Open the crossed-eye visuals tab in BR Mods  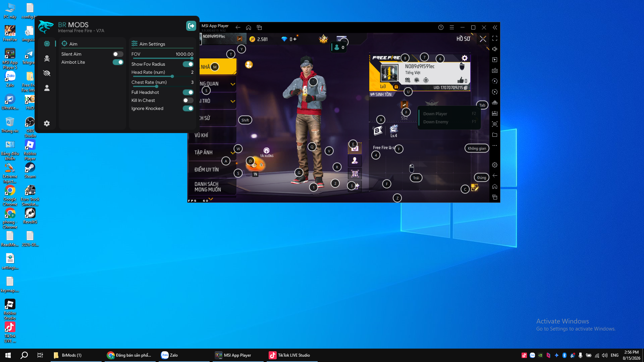pyautogui.click(x=47, y=73)
